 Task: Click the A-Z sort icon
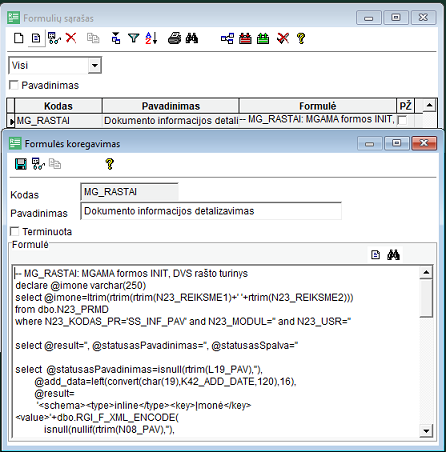click(x=151, y=38)
